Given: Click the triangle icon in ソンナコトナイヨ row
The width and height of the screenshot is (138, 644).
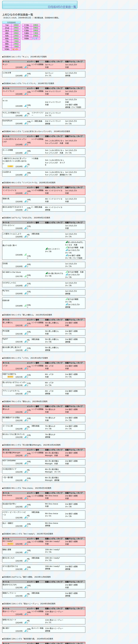Looking at the screenshot, I should click(x=25, y=193).
